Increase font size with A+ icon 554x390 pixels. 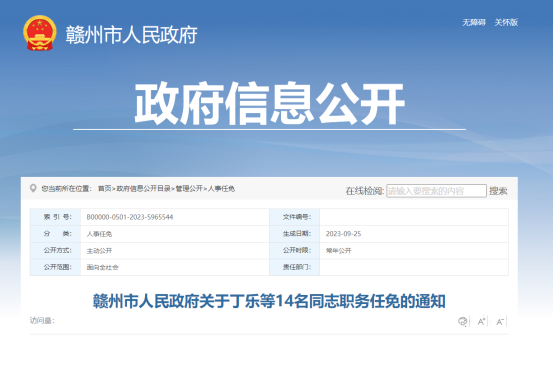(481, 321)
